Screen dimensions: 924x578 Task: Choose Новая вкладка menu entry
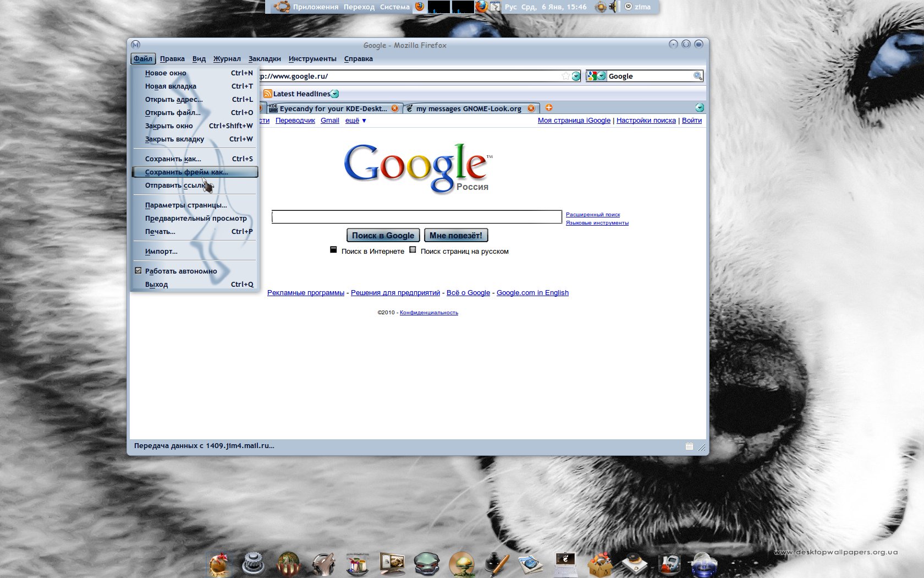195,86
